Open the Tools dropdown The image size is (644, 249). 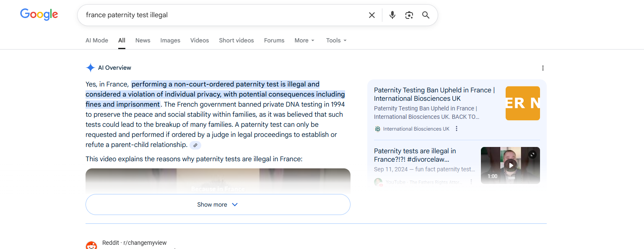[336, 41]
